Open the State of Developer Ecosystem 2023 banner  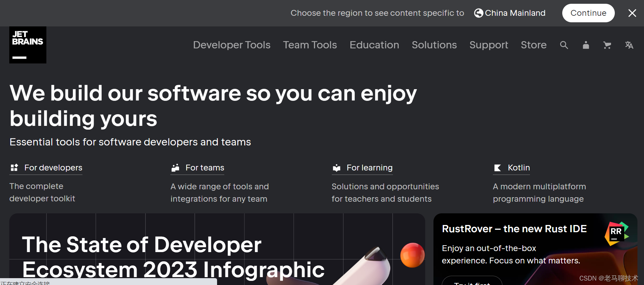(217, 249)
